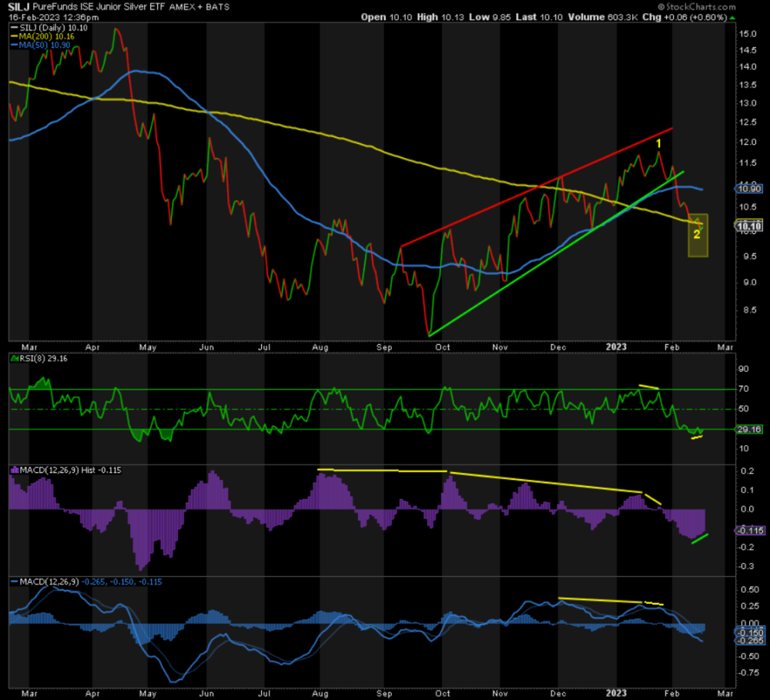The width and height of the screenshot is (770, 700).
Task: Click the 10.10 last-price tag on price axis
Action: click(x=749, y=226)
